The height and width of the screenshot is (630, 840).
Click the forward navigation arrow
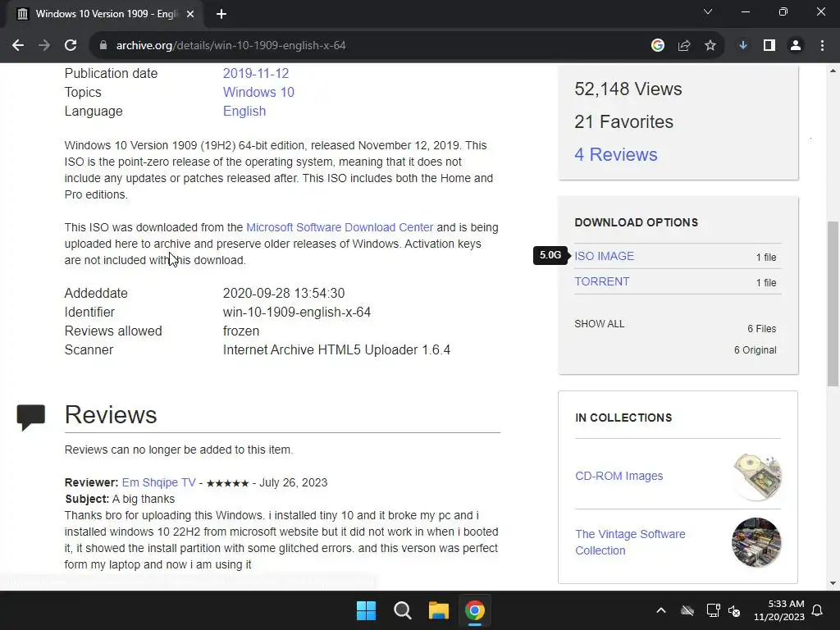[x=44, y=46]
